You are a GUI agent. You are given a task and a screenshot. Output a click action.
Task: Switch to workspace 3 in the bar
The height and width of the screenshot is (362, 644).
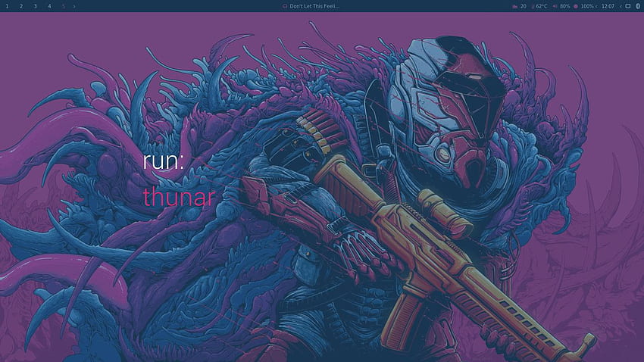[36, 6]
